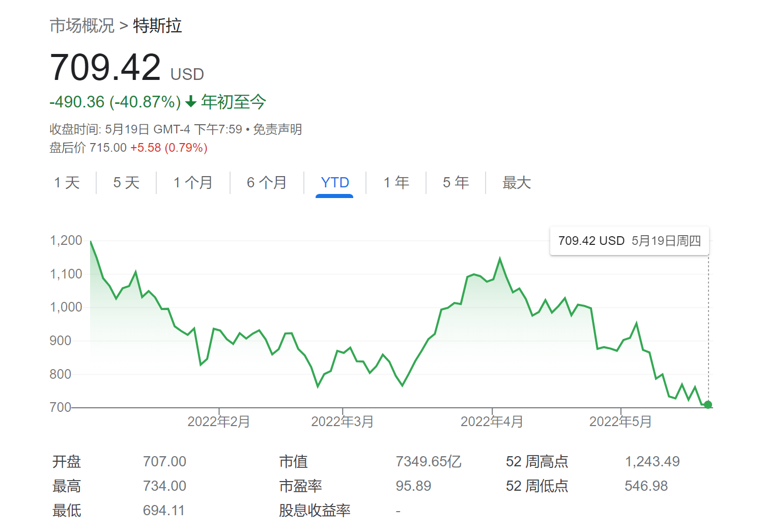
Task: Click the 2022年3月 axis label
Action: [x=343, y=422]
